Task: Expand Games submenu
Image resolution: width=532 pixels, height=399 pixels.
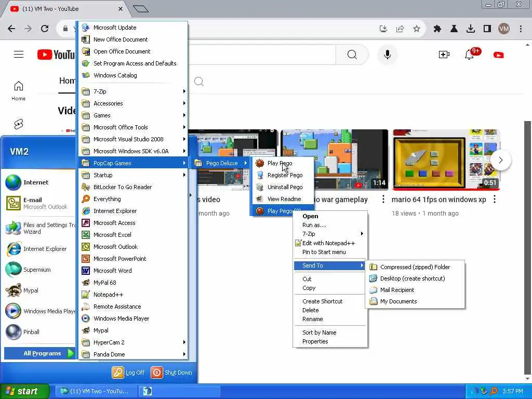Action: (133, 115)
